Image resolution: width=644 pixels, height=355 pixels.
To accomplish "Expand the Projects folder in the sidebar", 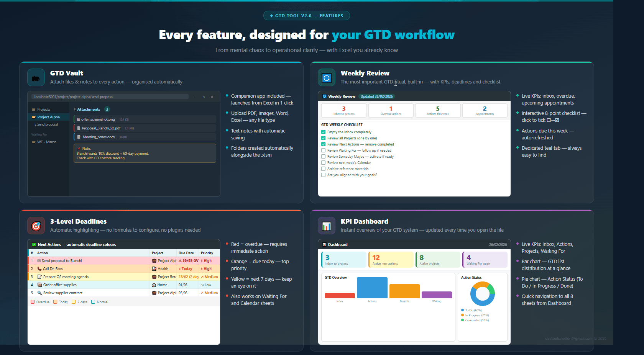I will 41,109.
